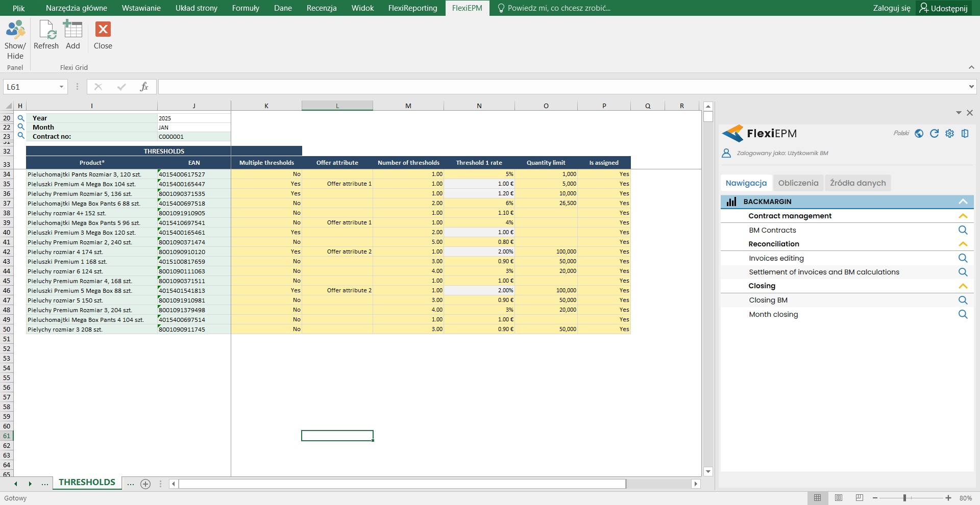Click the formula bar input field
The image size is (980, 505).
pyautogui.click(x=561, y=87)
